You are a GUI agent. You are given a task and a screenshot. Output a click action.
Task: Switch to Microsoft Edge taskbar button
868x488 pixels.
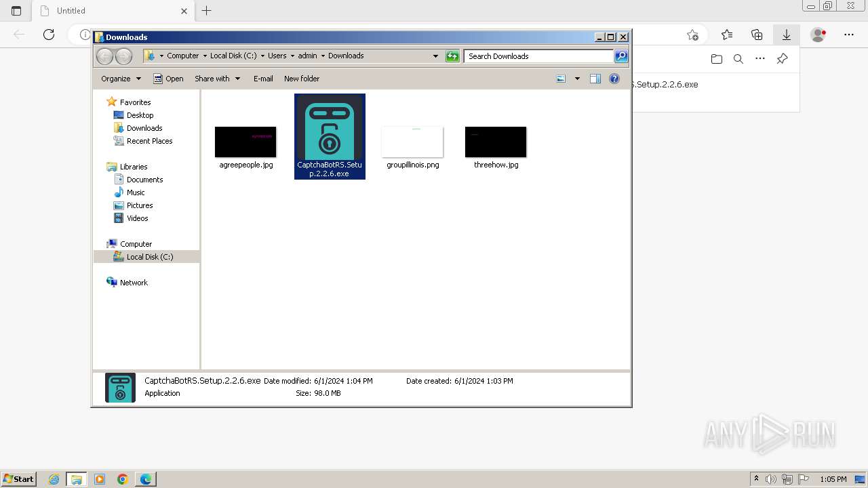[146, 479]
